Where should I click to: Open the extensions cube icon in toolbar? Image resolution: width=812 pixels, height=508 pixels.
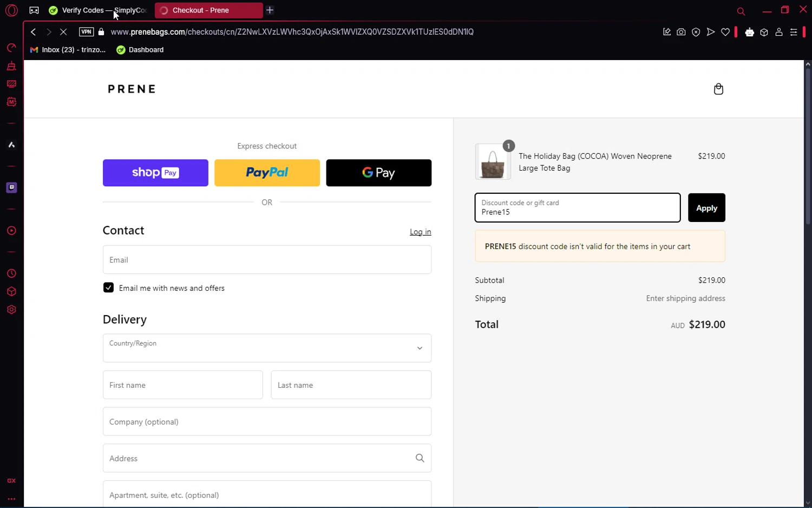[x=764, y=32]
